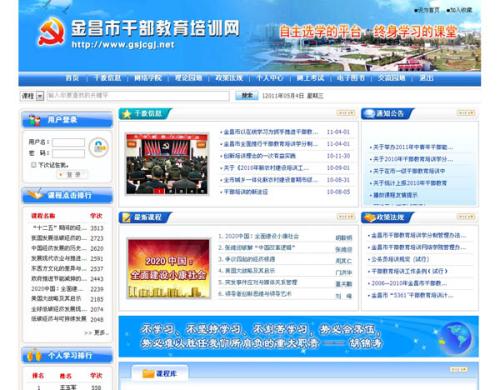
Task: Open course item numbered 4 in 最新课程
Action: pyautogui.click(x=247, y=271)
